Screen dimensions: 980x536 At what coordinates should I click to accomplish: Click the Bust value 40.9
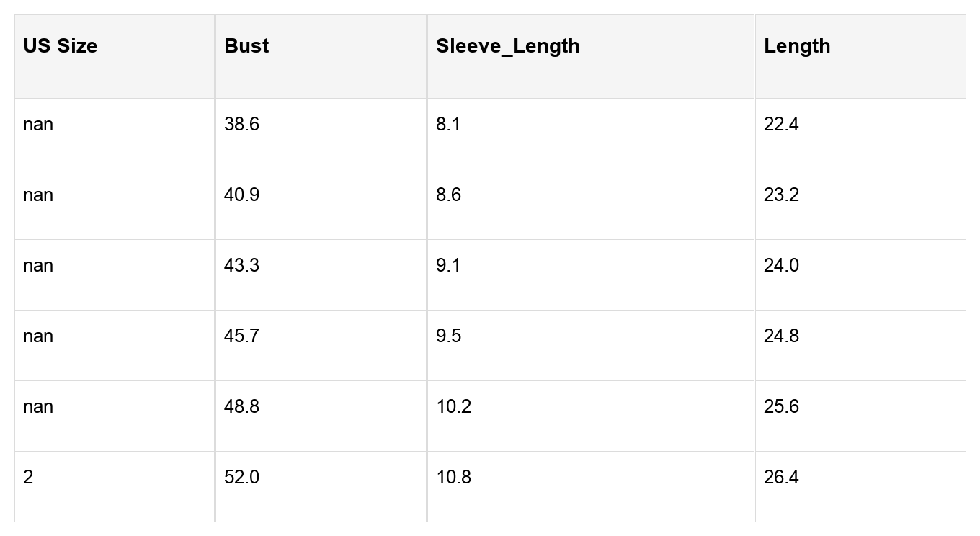[x=321, y=205]
